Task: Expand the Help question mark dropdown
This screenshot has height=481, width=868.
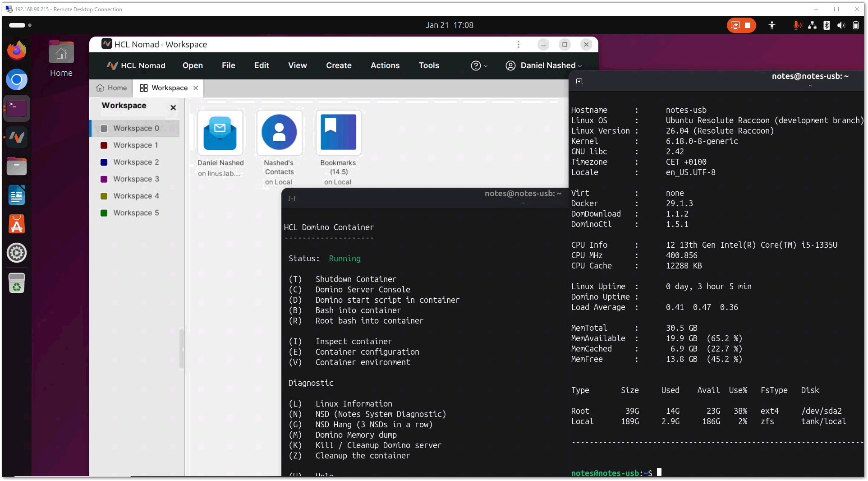Action: (479, 65)
